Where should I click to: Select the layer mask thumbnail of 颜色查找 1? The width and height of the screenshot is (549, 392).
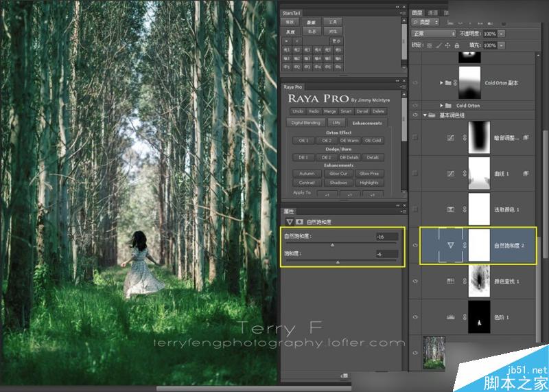(479, 281)
